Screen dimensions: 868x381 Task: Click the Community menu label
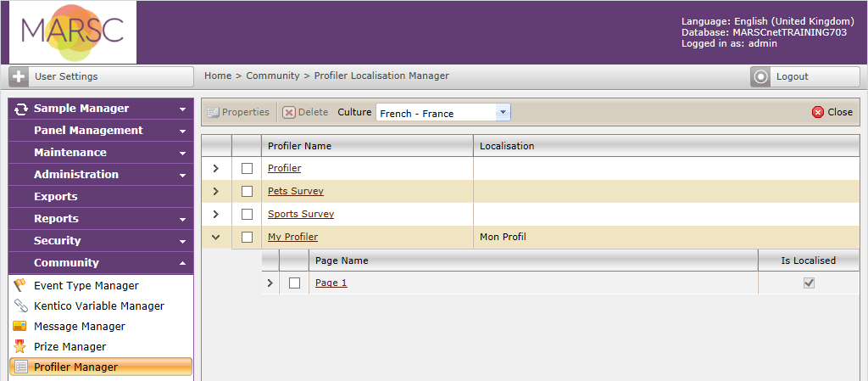(x=66, y=262)
